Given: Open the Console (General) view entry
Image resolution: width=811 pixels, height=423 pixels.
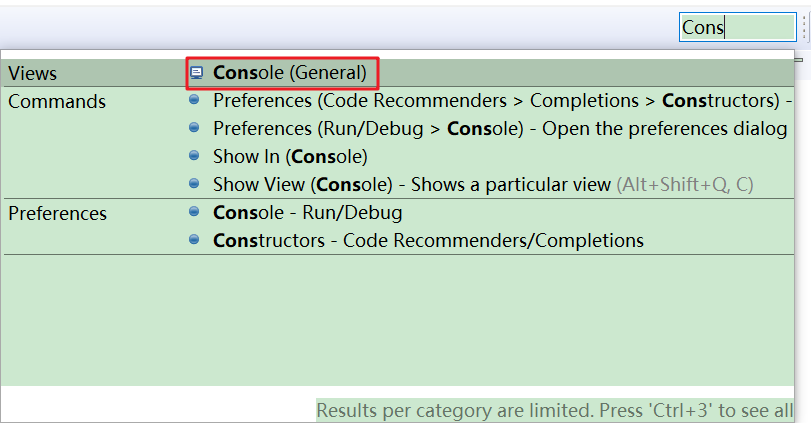Looking at the screenshot, I should coord(289,73).
